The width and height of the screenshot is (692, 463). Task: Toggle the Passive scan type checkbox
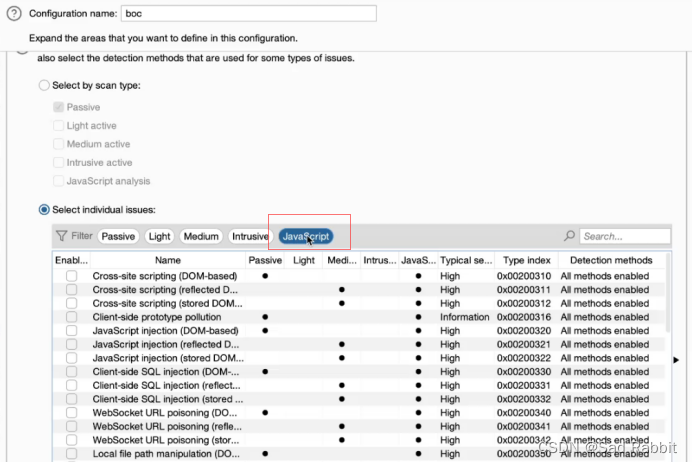pos(58,107)
